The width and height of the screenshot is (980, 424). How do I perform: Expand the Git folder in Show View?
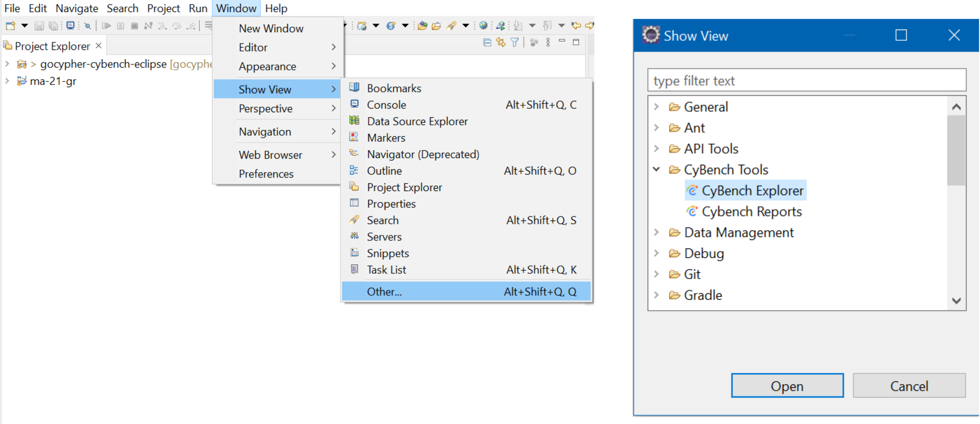[x=657, y=274]
